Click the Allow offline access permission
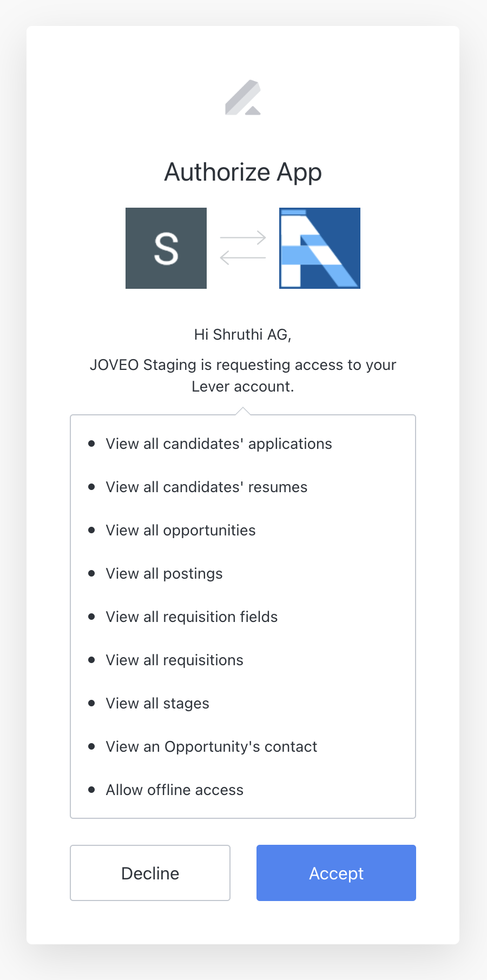The image size is (487, 980). pos(174,790)
